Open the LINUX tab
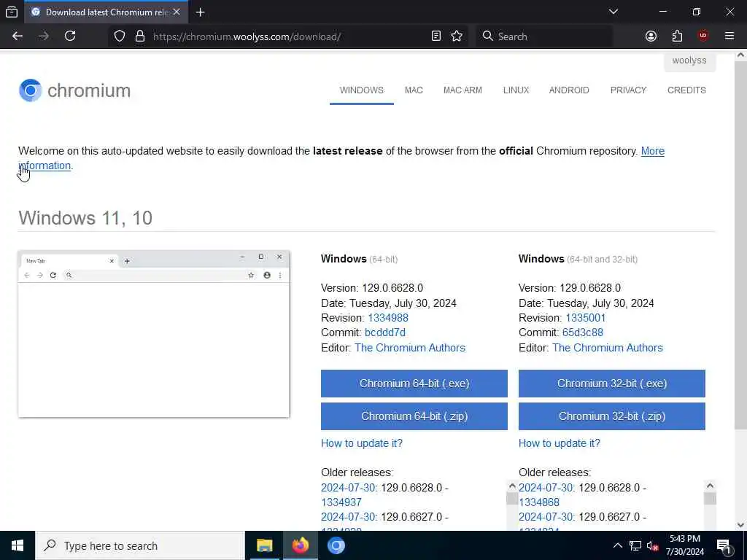The width and height of the screenshot is (747, 560). coord(516,90)
